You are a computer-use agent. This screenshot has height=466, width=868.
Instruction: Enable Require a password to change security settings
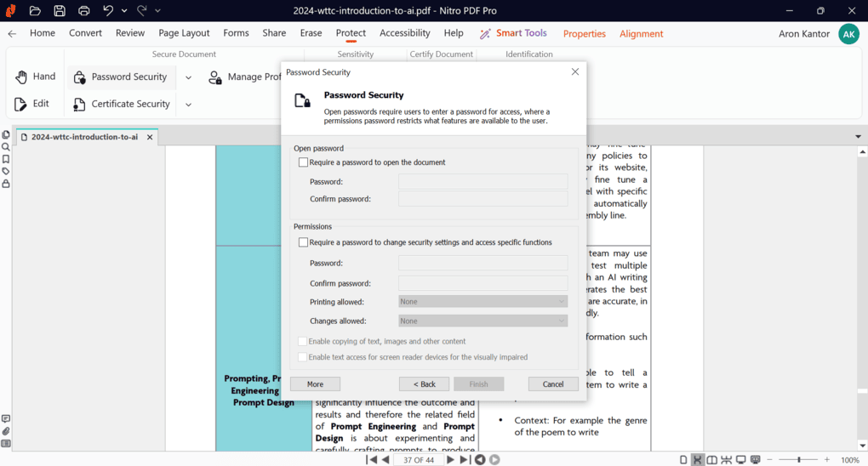pyautogui.click(x=303, y=242)
